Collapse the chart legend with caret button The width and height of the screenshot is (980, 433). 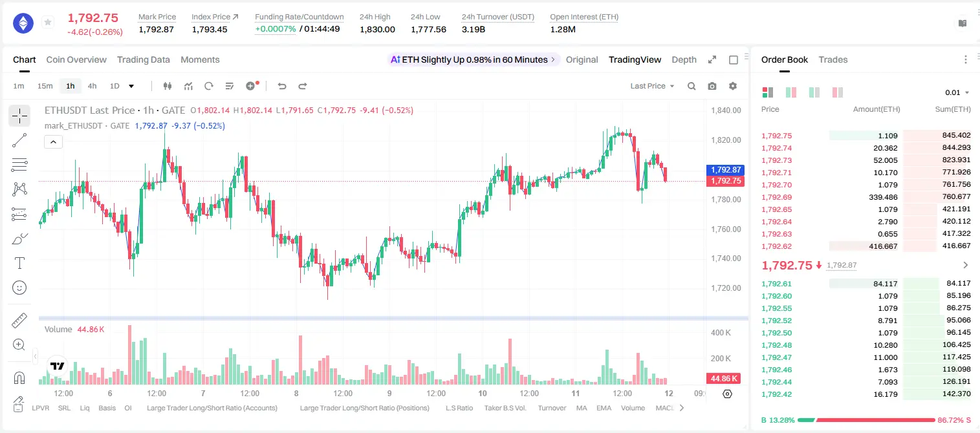[x=54, y=142]
